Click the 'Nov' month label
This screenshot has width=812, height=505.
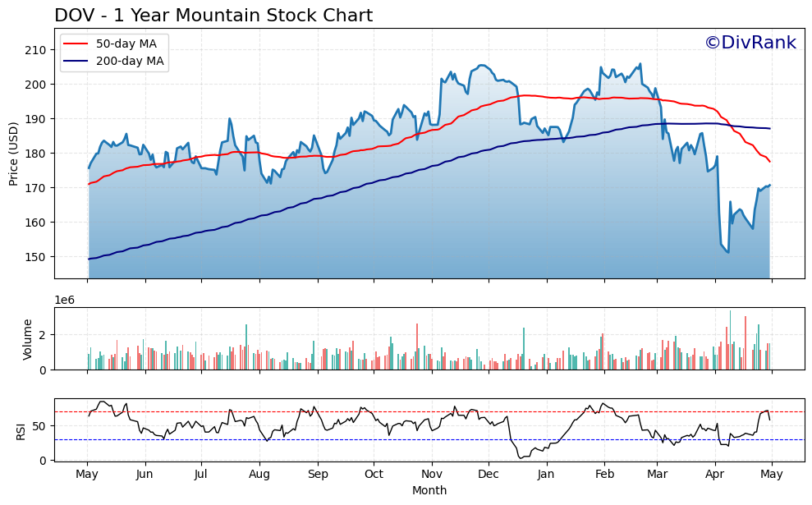[432, 475]
